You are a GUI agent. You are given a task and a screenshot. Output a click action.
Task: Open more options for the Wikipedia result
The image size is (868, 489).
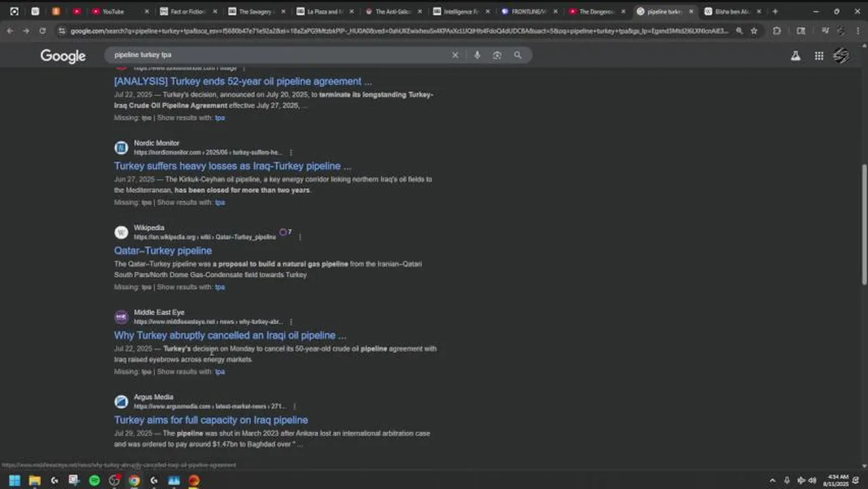point(300,237)
